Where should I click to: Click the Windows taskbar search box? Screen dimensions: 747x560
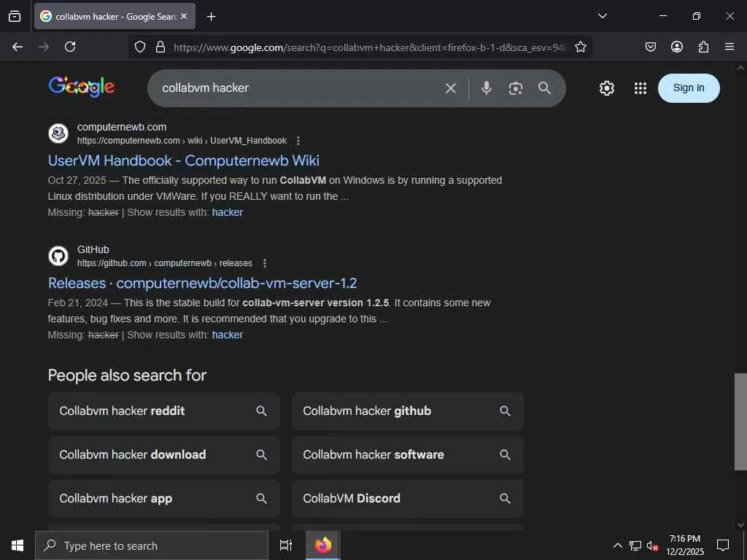[x=152, y=545]
